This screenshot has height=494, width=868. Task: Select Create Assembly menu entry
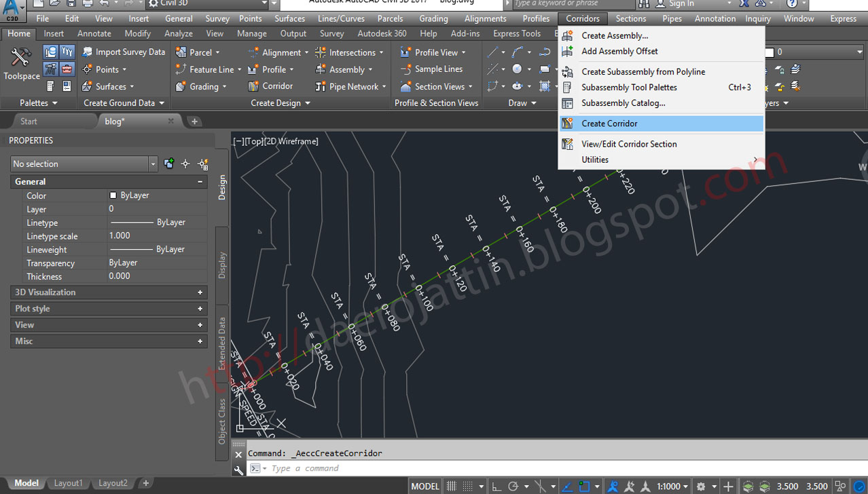(x=615, y=35)
